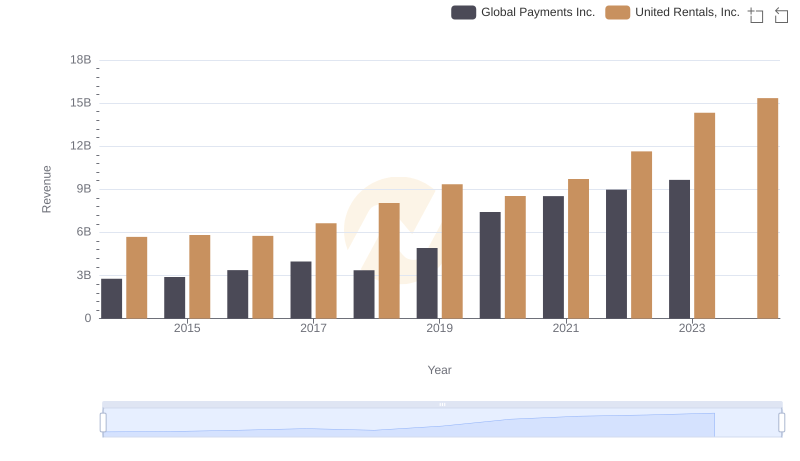Click the 9B y-axis label
The image size is (800, 461).
84,189
